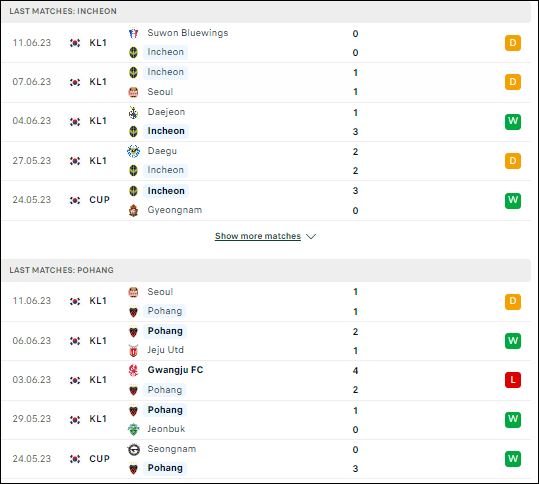Click the Jeju Utd crest

[x=133, y=350]
